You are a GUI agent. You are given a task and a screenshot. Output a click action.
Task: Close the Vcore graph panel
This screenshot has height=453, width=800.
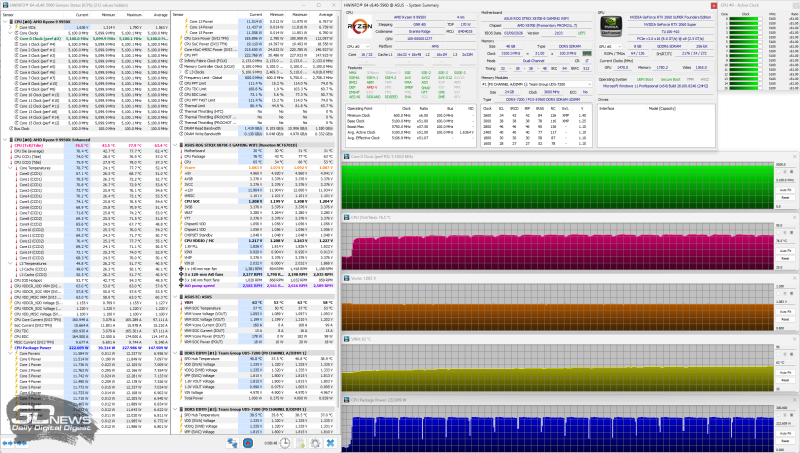click(794, 278)
